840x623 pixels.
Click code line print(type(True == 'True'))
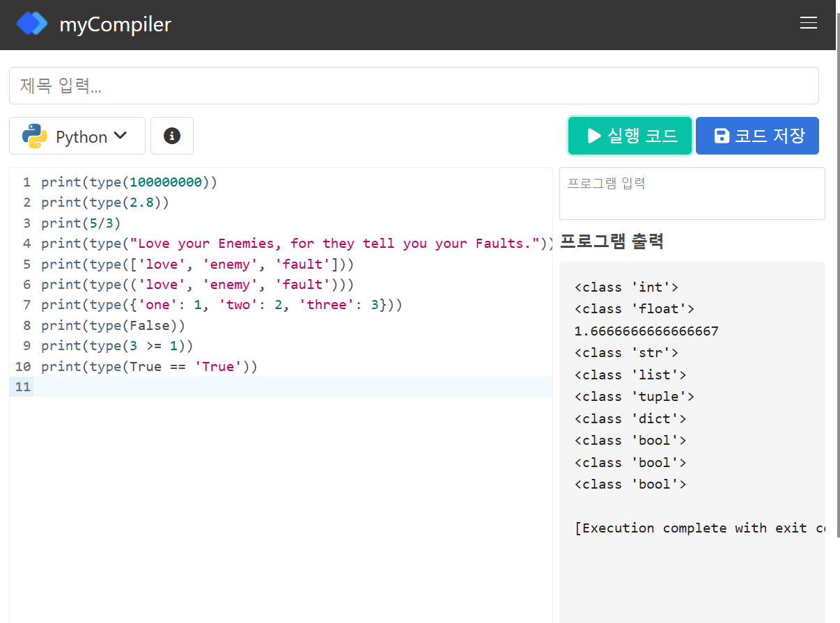150,366
